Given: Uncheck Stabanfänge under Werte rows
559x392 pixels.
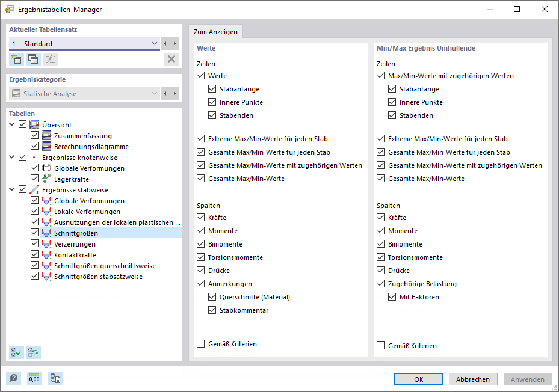Looking at the screenshot, I should (x=212, y=89).
